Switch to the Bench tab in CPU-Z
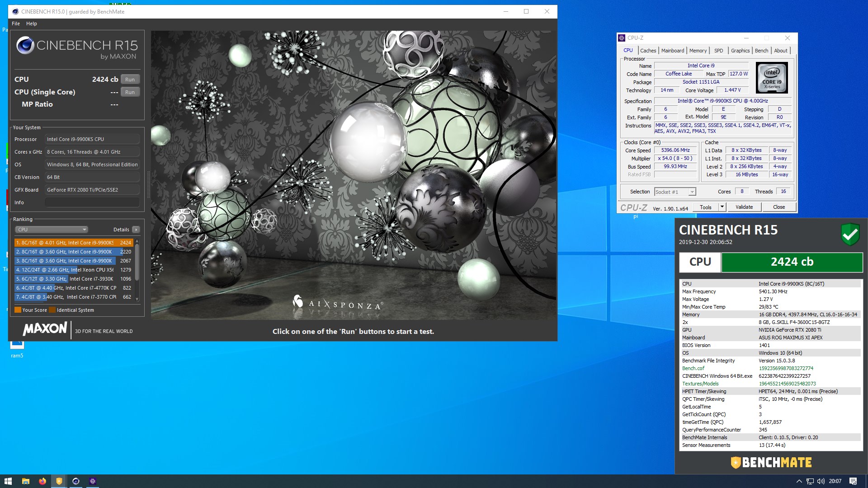The height and width of the screenshot is (488, 868). pyautogui.click(x=761, y=51)
